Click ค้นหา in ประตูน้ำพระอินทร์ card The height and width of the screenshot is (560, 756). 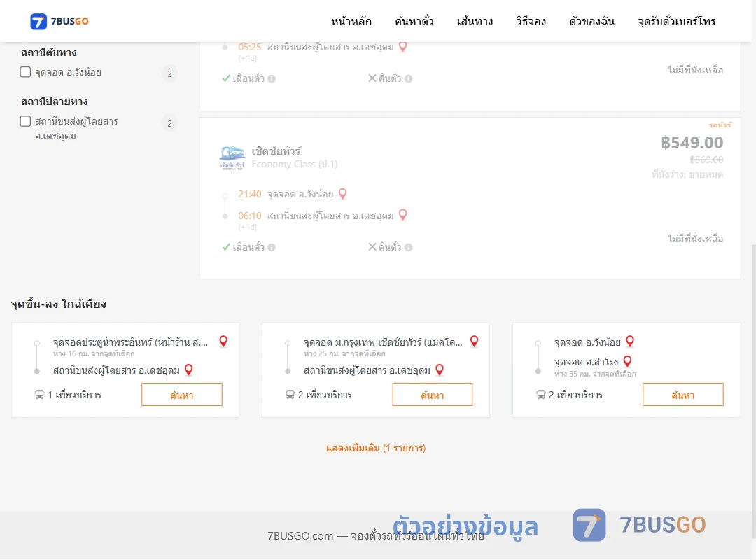182,395
